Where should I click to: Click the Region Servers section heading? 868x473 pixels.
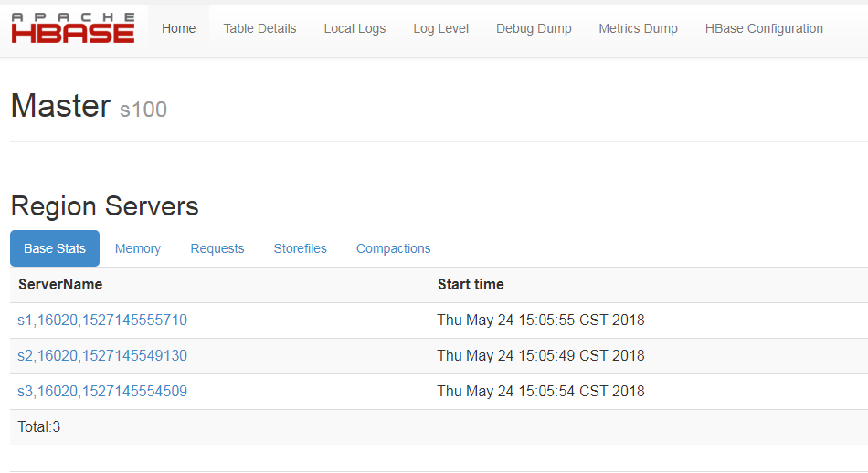(105, 206)
